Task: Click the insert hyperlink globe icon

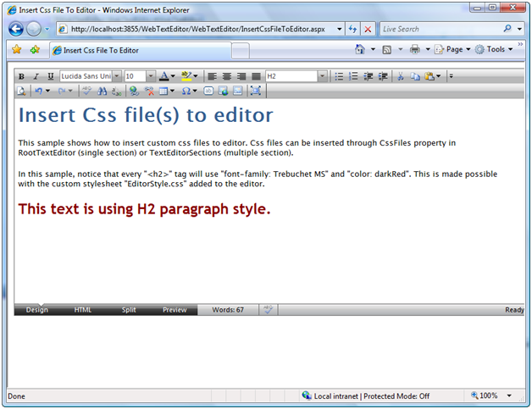Action: coord(134,91)
